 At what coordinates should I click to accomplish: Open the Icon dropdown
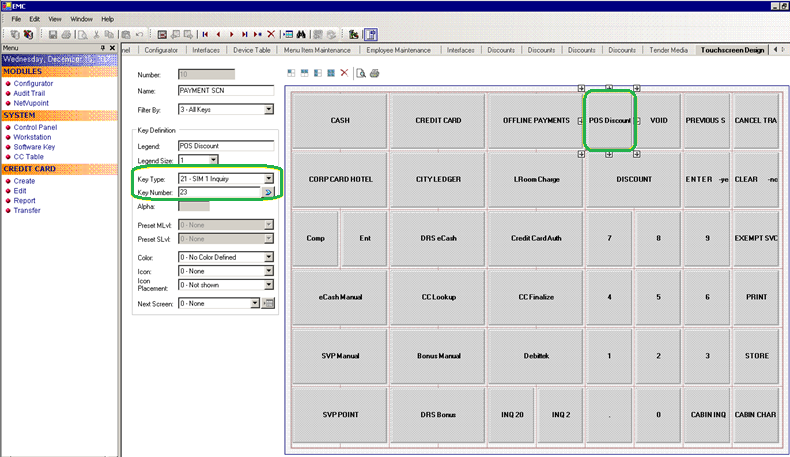coord(269,271)
